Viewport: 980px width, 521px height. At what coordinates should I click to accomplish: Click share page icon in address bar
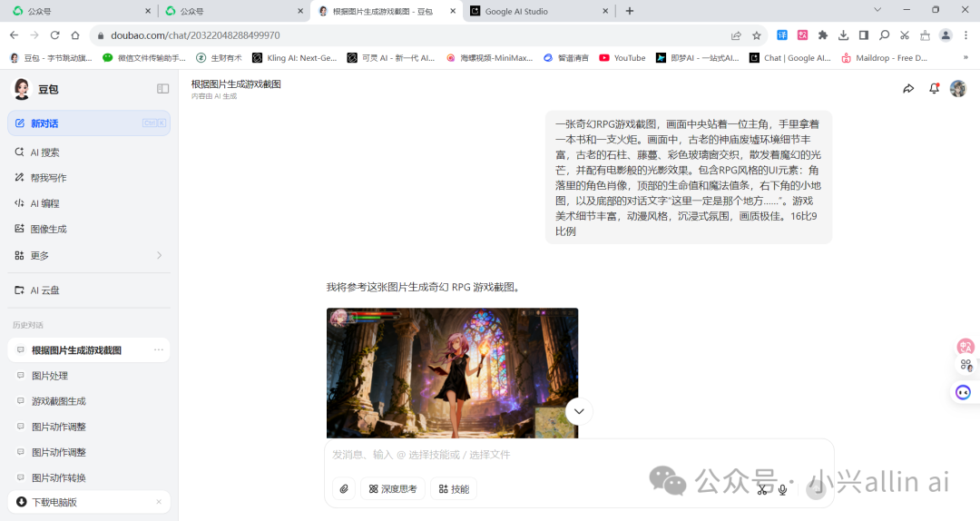[x=736, y=35]
